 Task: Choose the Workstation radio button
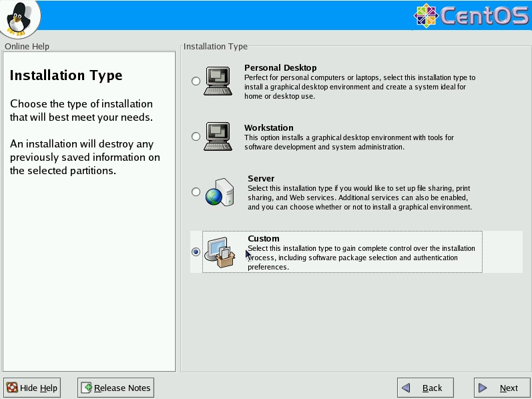pos(196,137)
